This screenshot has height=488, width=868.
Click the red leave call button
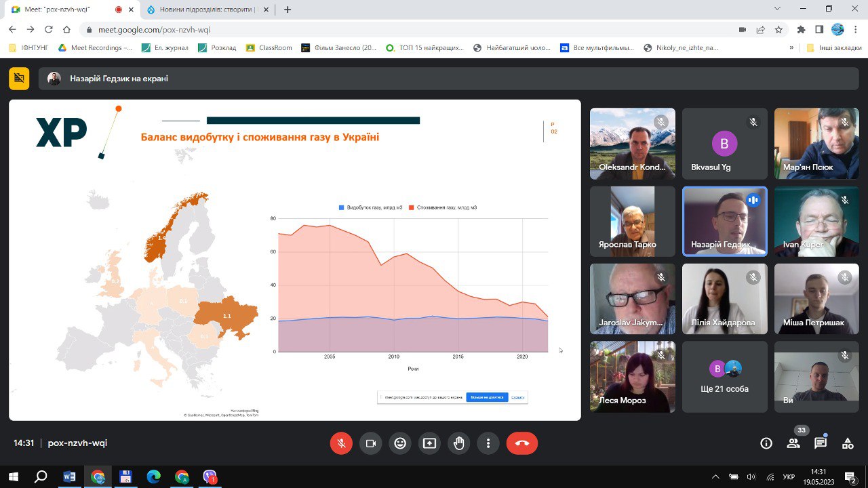click(x=521, y=443)
